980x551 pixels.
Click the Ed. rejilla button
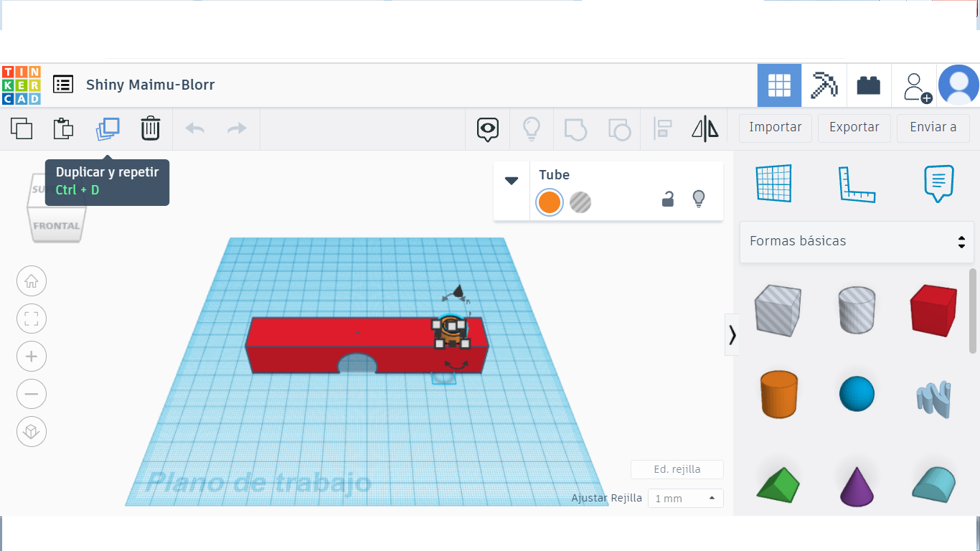[677, 469]
